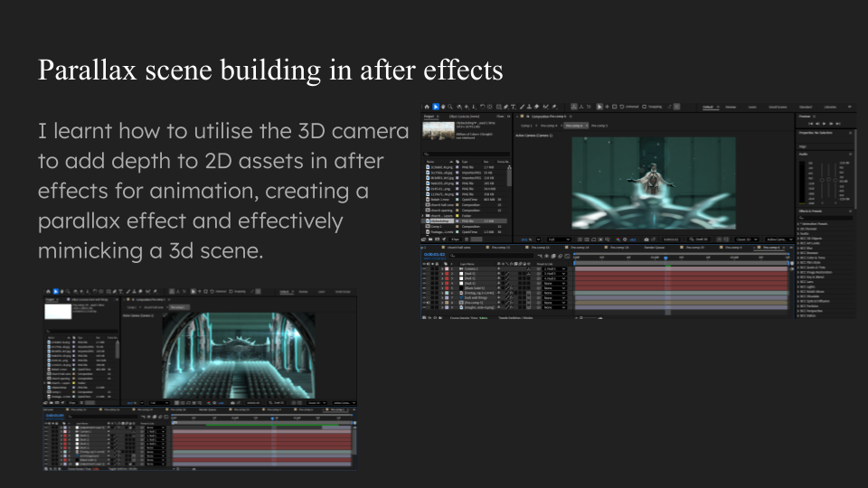Select the Puppet Pin tool in statue-scene screenshot
Viewport: 868px width, 488px height.
click(x=554, y=107)
